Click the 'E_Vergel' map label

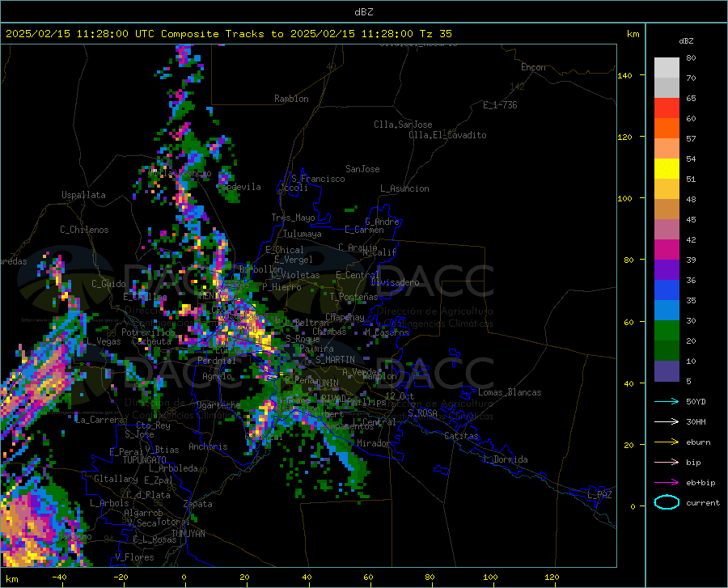294,260
